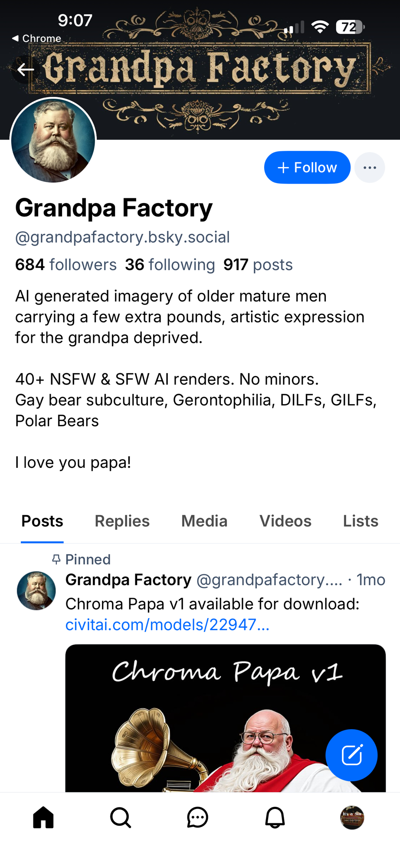400x868 pixels.
Task: Switch to the Media tab
Action: pos(204,521)
